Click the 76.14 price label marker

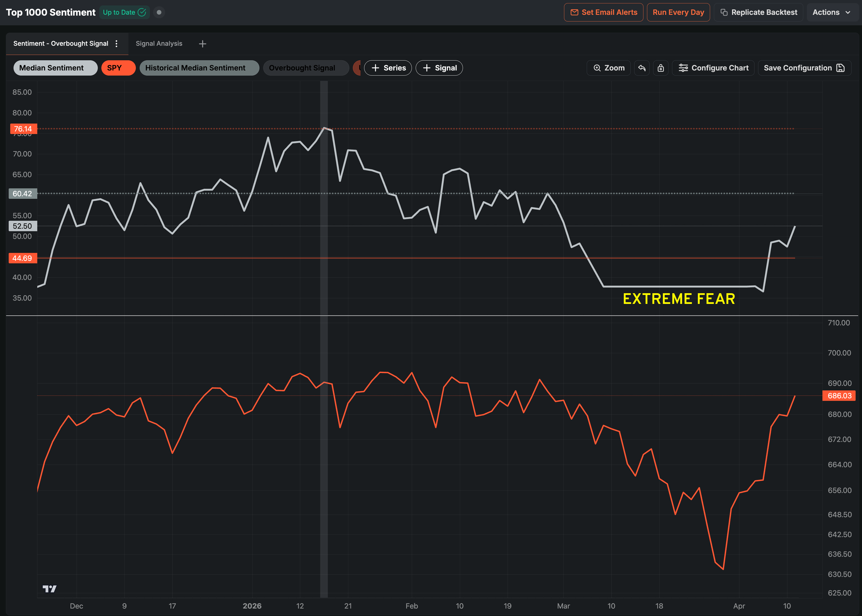23,129
